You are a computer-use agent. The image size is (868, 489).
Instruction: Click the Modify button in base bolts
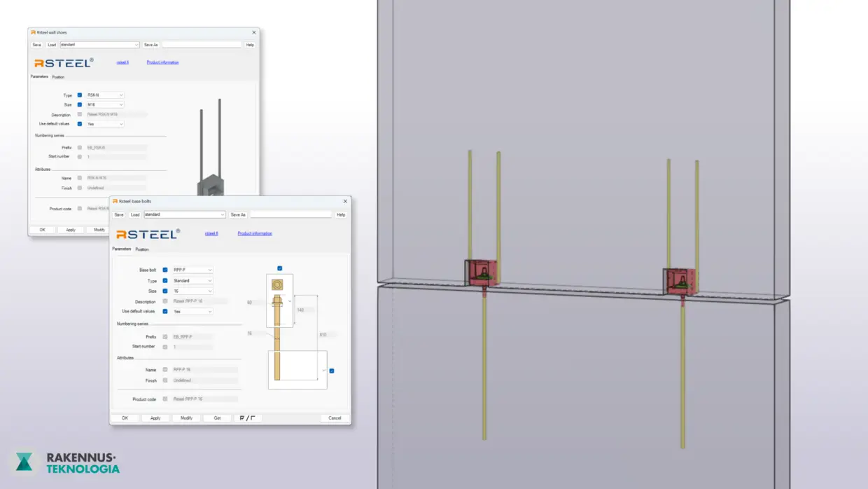pyautogui.click(x=186, y=418)
